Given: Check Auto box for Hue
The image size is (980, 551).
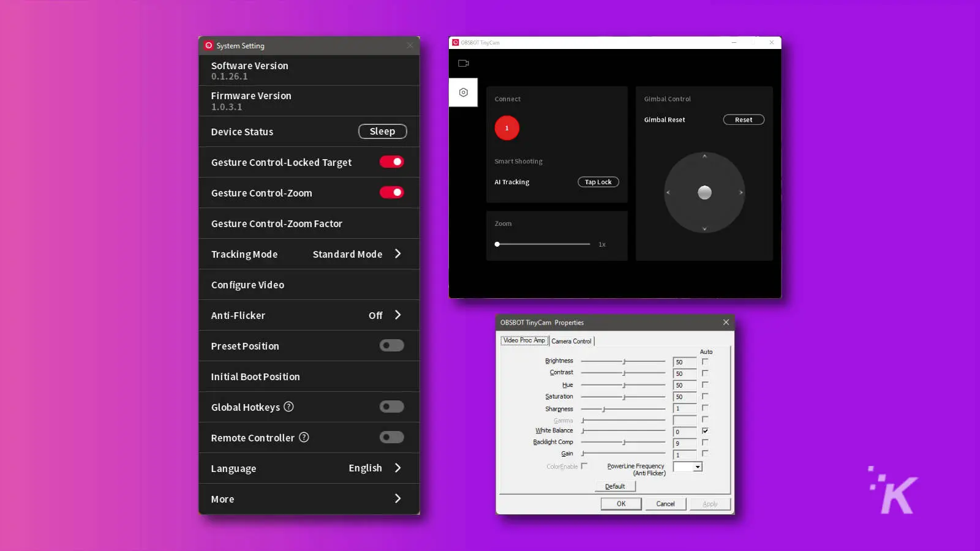Looking at the screenshot, I should click(x=705, y=384).
